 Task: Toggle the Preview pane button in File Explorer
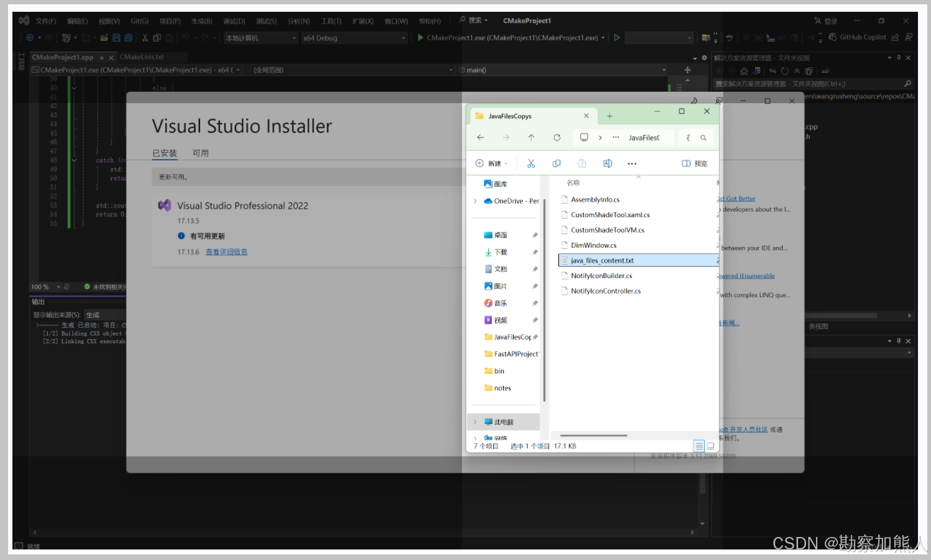pos(694,163)
